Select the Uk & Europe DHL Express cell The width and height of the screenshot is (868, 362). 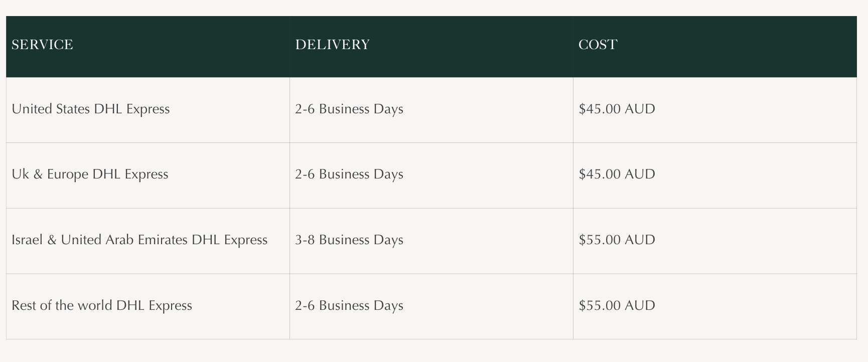point(90,174)
